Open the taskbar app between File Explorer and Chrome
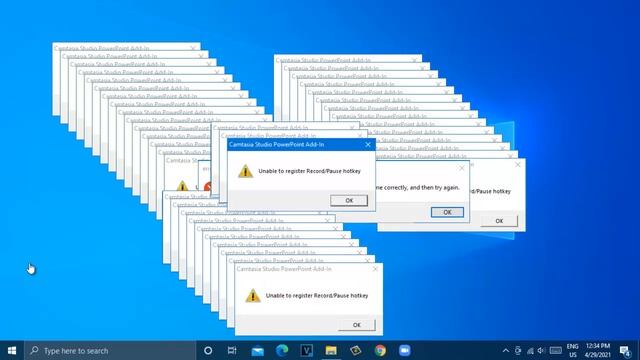This screenshot has width=640, height=360. (x=356, y=350)
